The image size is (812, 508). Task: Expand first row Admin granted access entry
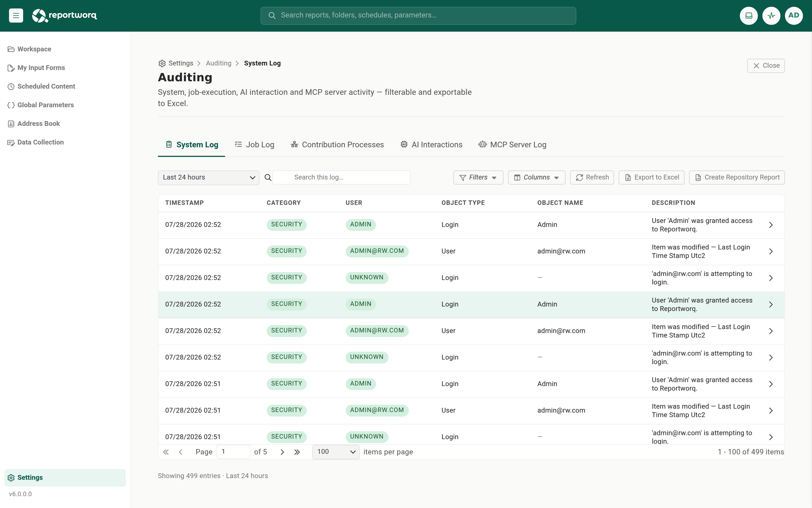(x=771, y=225)
